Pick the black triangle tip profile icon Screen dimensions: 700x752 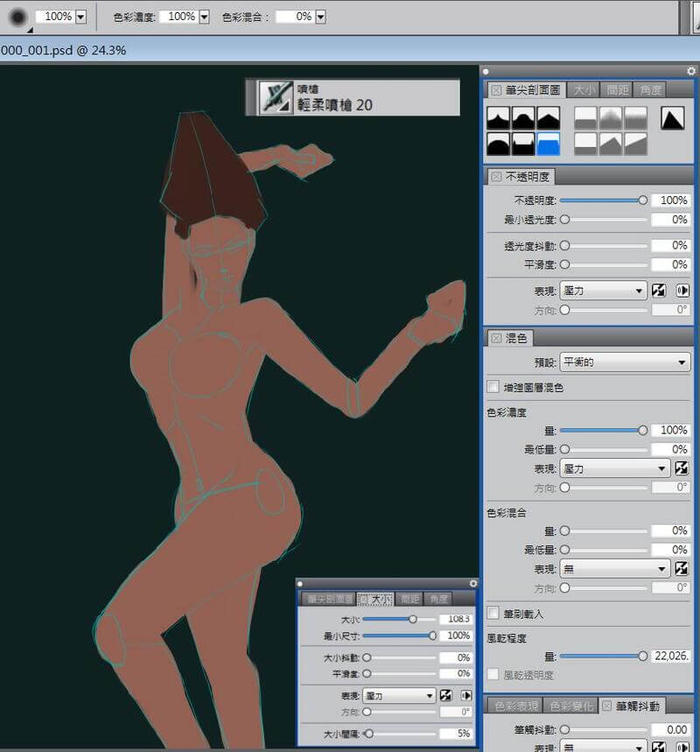pos(672,118)
